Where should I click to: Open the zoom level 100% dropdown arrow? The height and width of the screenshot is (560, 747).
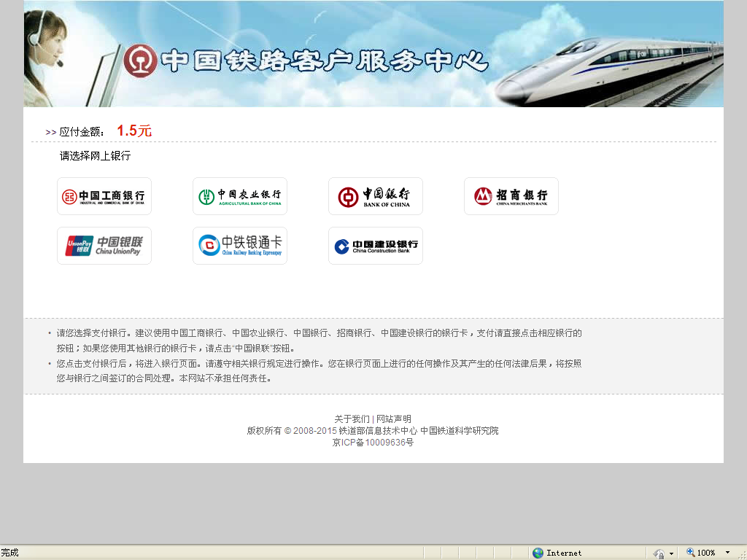pos(727,553)
